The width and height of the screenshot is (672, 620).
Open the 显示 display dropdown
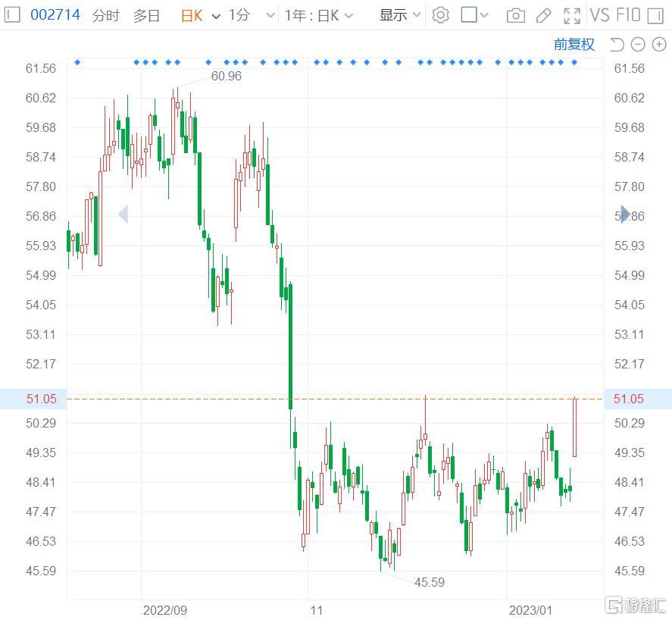pos(399,15)
